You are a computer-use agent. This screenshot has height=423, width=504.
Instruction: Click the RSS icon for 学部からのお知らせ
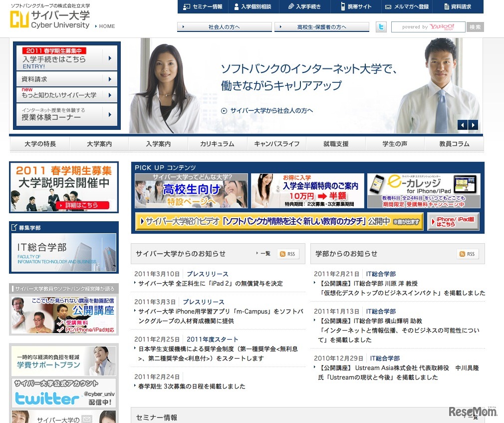(x=468, y=254)
